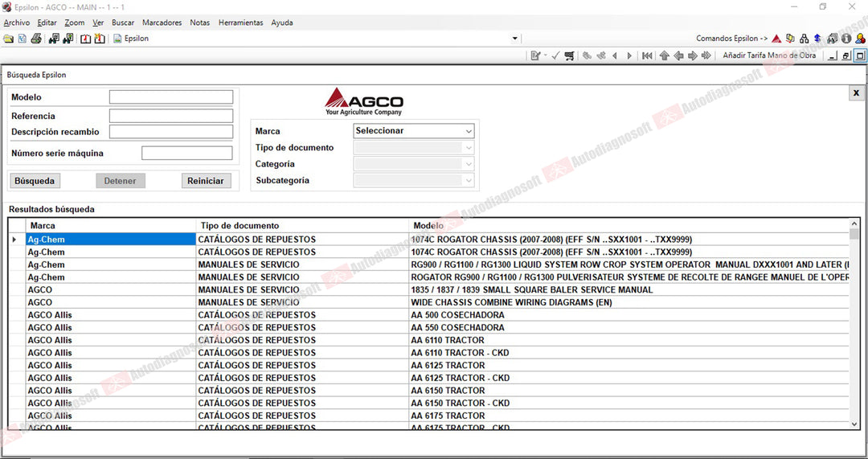
Task: Open the Herramientas menu
Action: (241, 23)
